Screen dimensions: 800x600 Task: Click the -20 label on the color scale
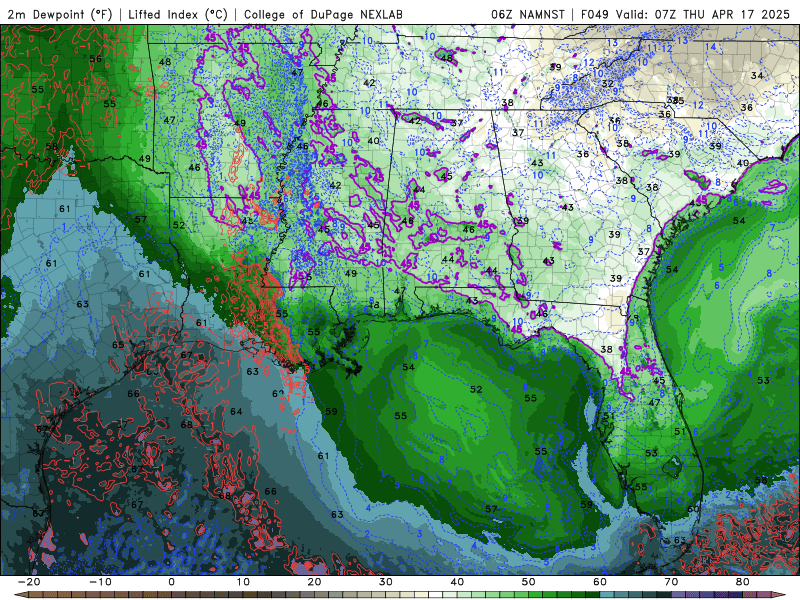[x=29, y=582]
